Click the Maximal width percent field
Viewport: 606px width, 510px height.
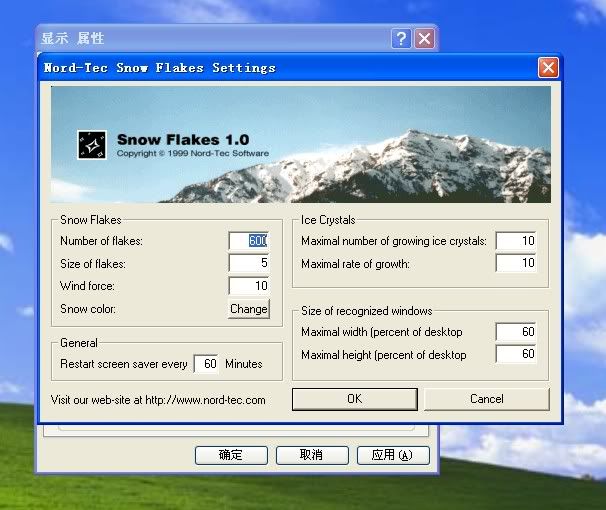click(x=516, y=332)
